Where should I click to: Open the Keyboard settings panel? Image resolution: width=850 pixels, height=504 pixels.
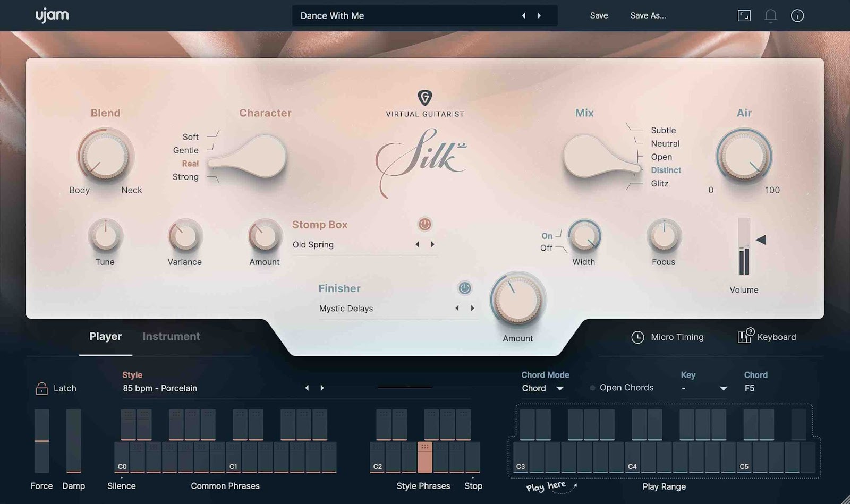(x=767, y=337)
